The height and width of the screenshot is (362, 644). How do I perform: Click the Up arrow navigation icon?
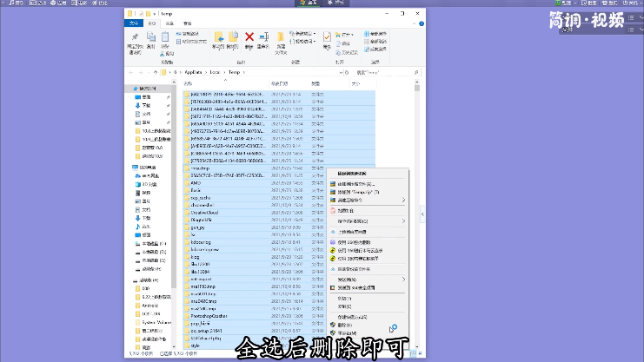155,72
